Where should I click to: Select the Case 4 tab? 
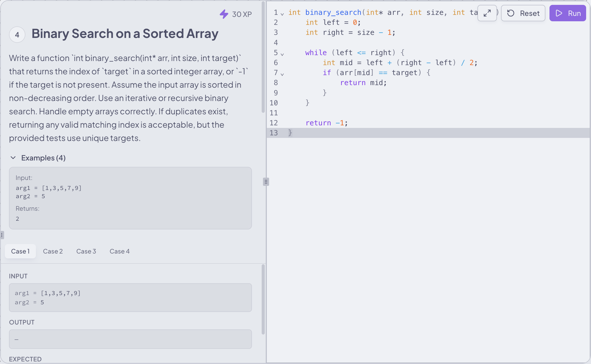[119, 251]
